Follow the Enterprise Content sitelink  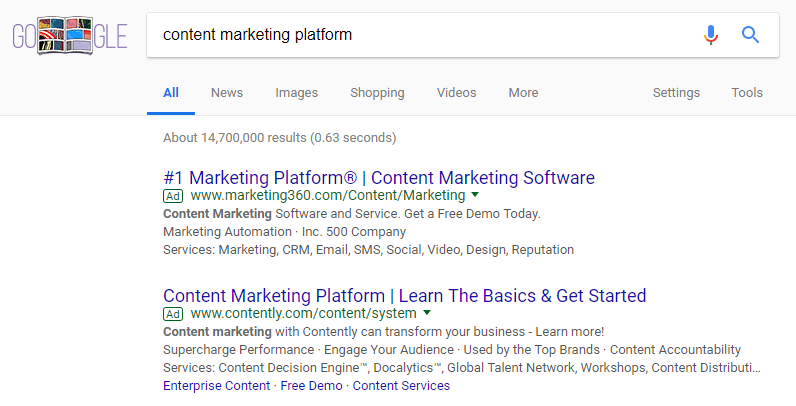216,386
